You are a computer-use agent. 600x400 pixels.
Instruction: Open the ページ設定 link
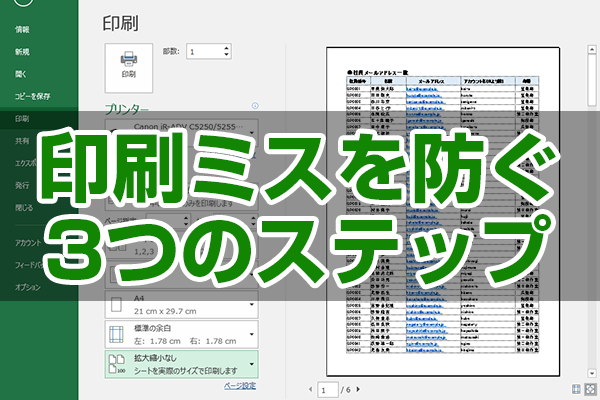pyautogui.click(x=240, y=385)
